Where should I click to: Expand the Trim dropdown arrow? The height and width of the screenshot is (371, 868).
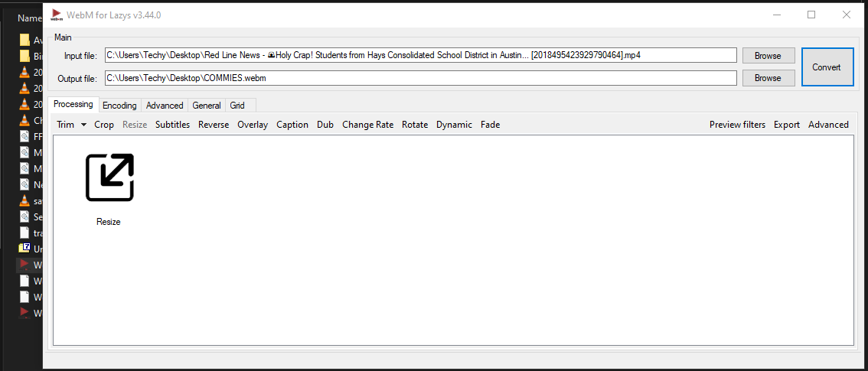pyautogui.click(x=83, y=125)
